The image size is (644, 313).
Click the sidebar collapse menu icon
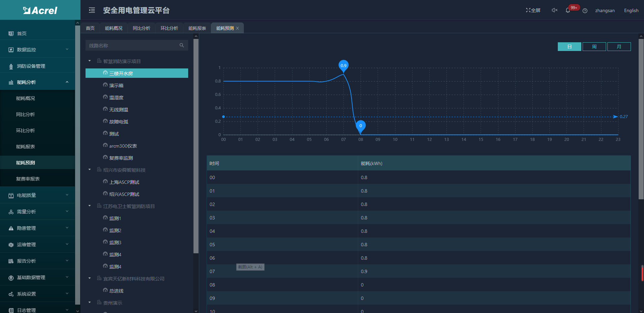click(x=92, y=10)
